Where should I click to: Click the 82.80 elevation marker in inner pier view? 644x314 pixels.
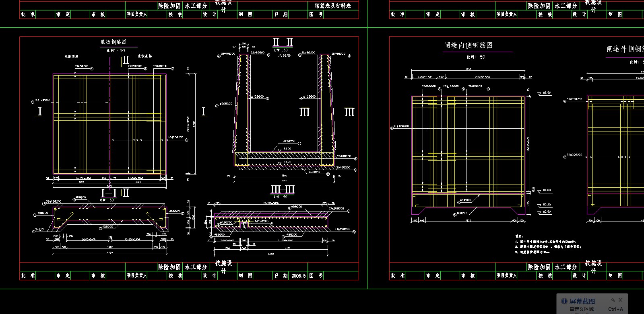pyautogui.click(x=547, y=211)
